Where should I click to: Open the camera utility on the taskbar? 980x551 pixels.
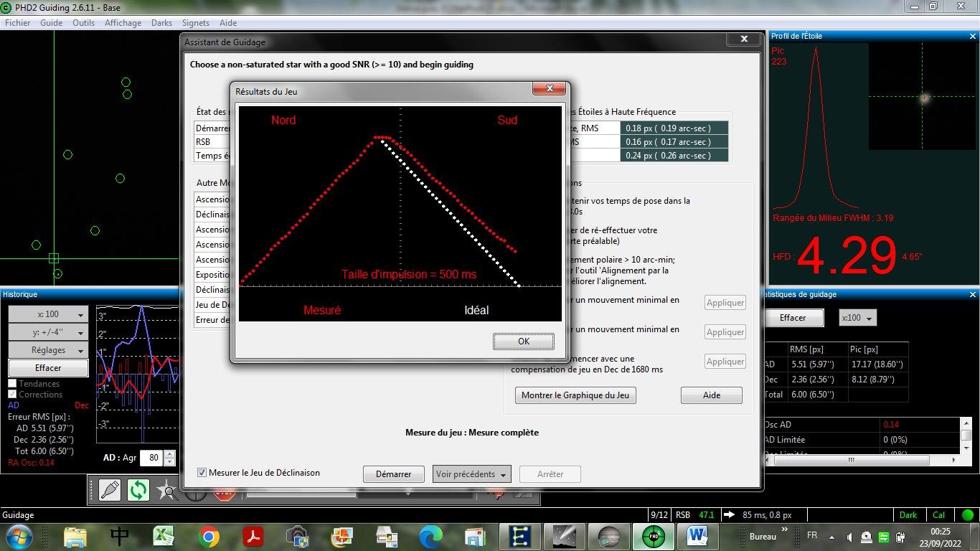tap(298, 536)
